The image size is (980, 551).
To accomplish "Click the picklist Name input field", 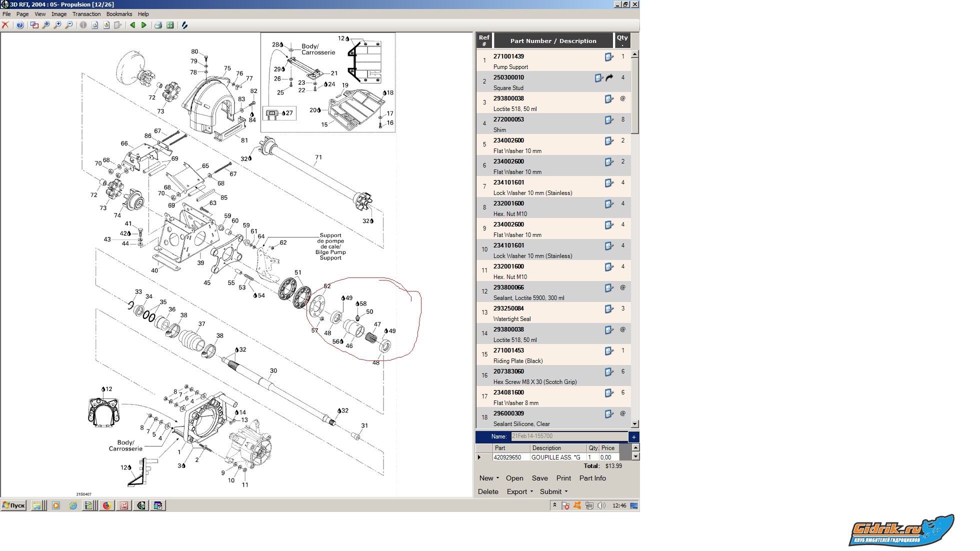I will 568,436.
